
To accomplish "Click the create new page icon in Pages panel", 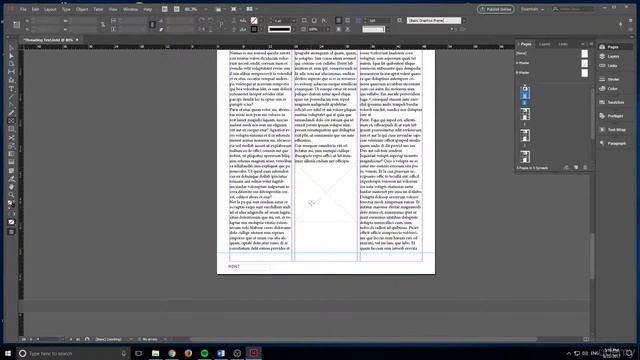I will pos(576,167).
